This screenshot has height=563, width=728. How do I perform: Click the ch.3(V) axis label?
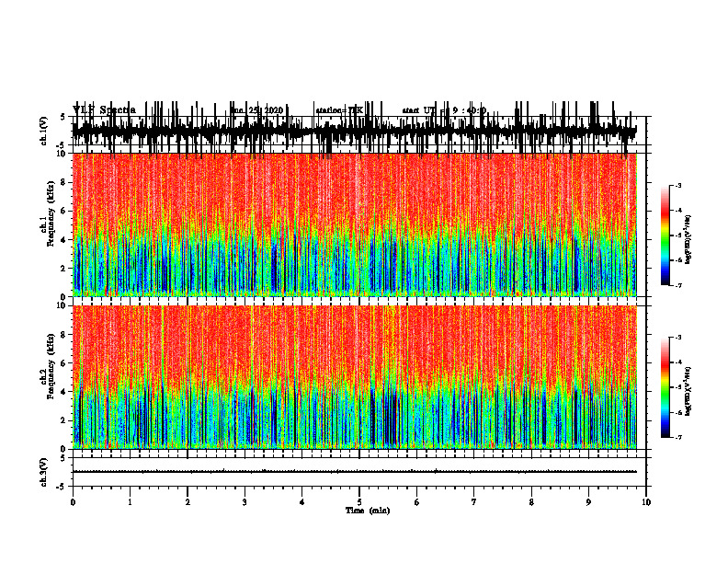click(x=43, y=472)
